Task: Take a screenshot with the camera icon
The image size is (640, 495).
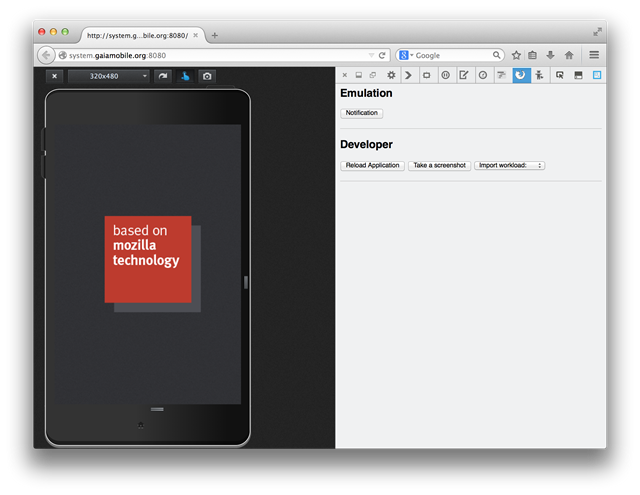Action: (207, 76)
